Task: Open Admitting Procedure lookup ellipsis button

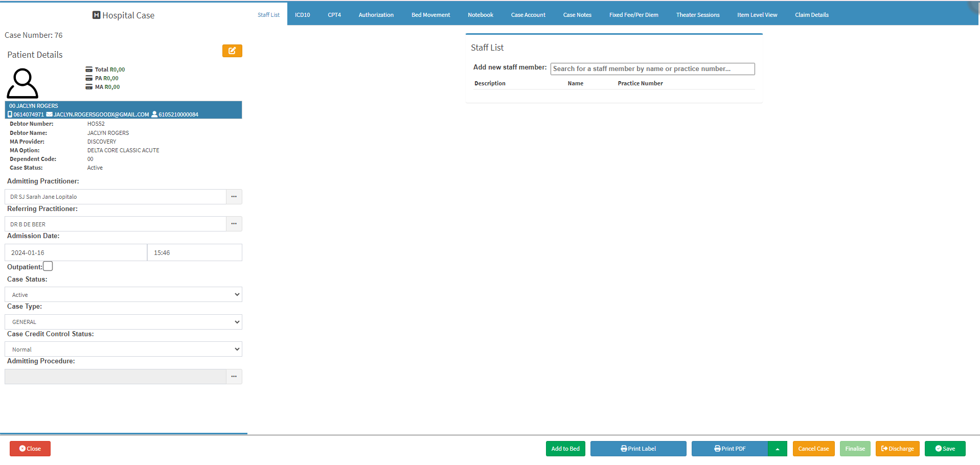Action: 234,377
